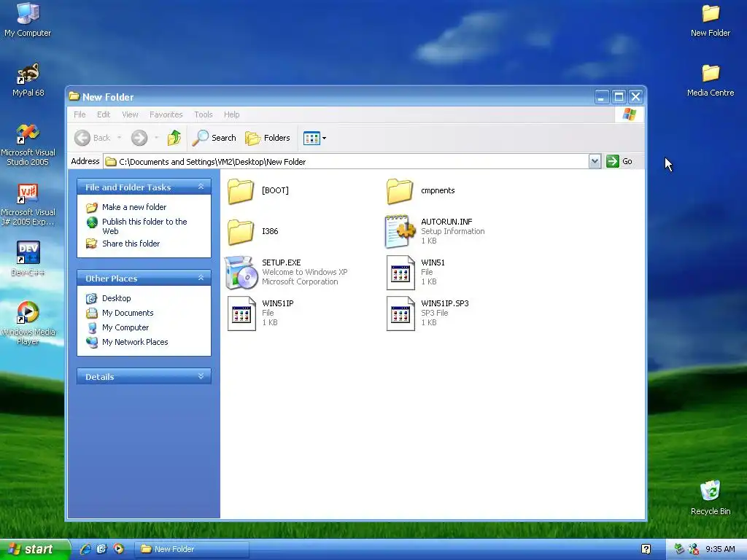
Task: Click the 9:35 AM clock
Action: click(720, 549)
